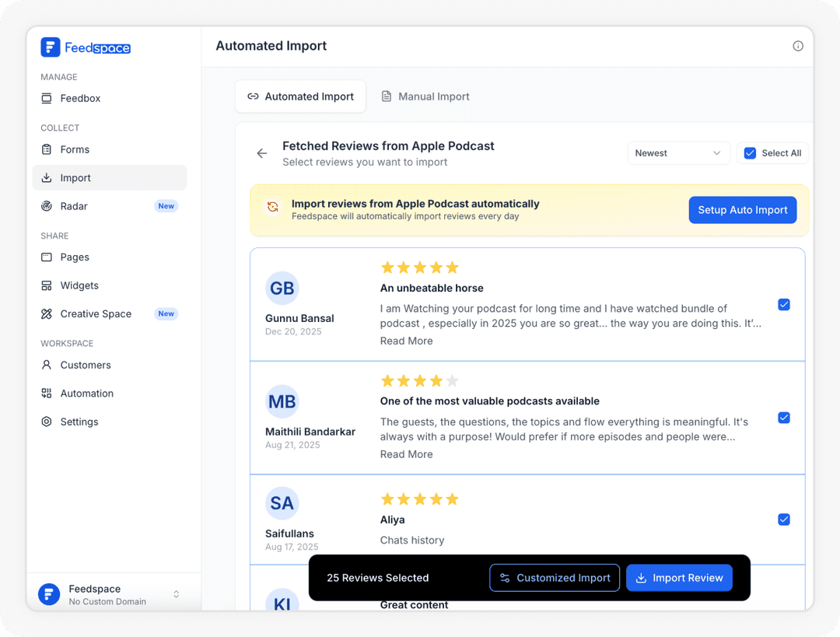Click the Feedbox inbox icon
Screen dimensions: 840x637
tap(47, 99)
